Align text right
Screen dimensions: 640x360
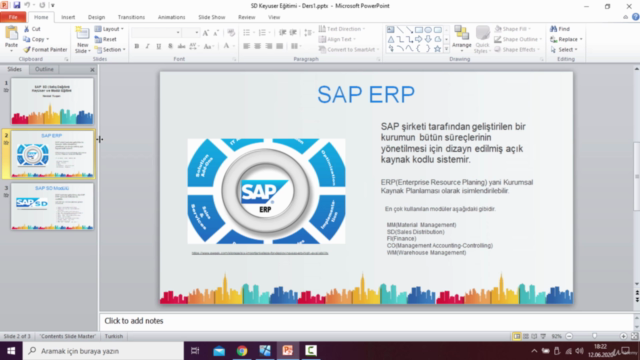(269, 47)
